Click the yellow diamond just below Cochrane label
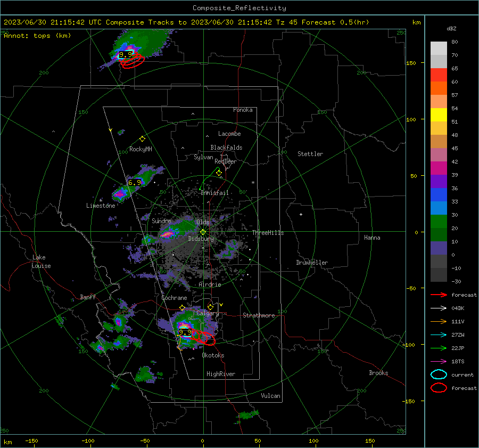Screen dimensions: 479x448 point(182,308)
